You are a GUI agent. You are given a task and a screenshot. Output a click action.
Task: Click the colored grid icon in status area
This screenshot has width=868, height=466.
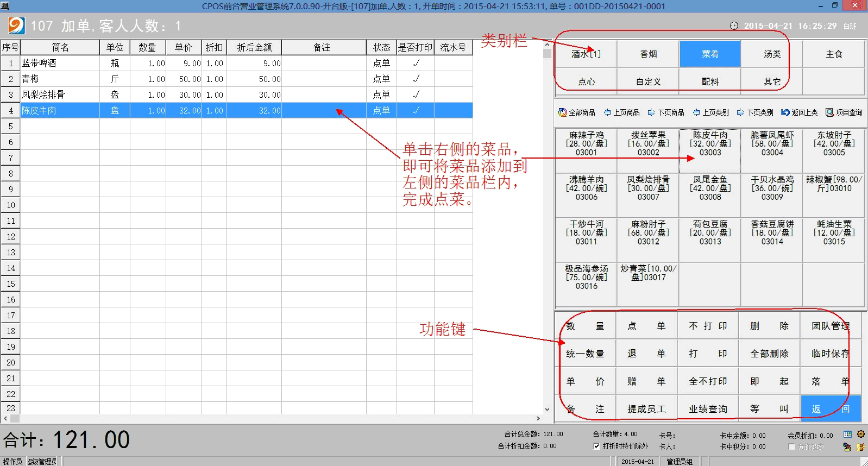pos(847,434)
